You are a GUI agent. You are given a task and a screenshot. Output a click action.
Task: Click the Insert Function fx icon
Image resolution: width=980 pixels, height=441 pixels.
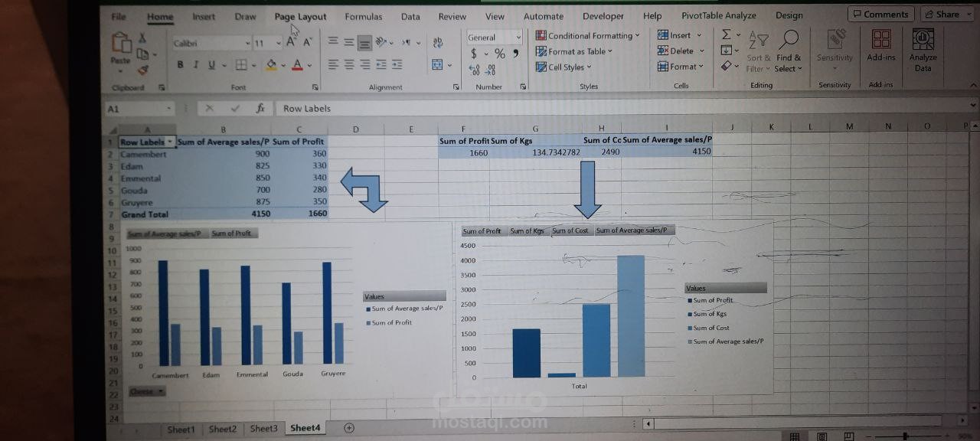click(x=260, y=108)
